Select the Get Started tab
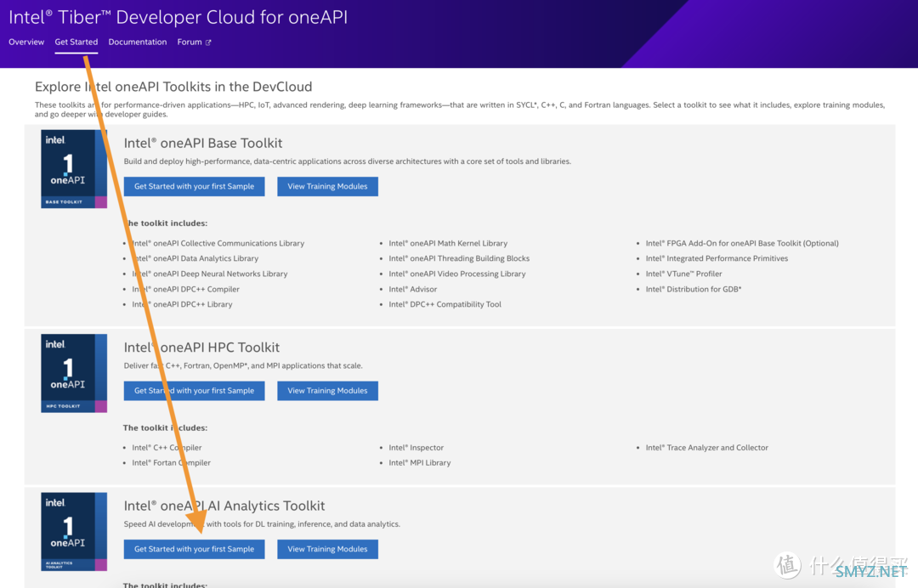 tap(76, 42)
